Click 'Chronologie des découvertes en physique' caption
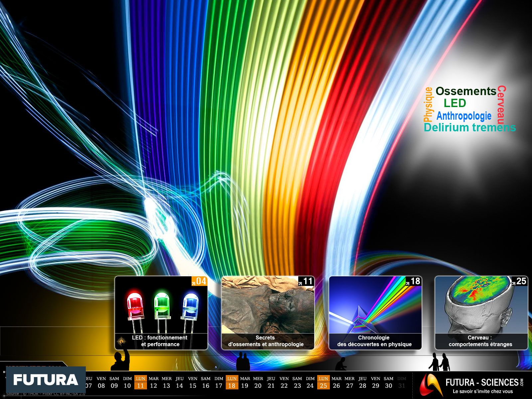 [374, 341]
